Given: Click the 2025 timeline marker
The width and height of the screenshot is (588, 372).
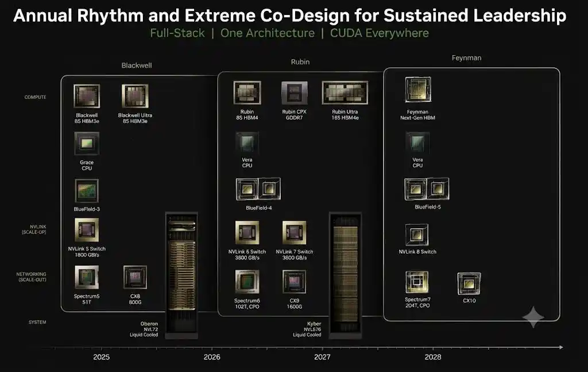Looking at the screenshot, I should coord(101,357).
